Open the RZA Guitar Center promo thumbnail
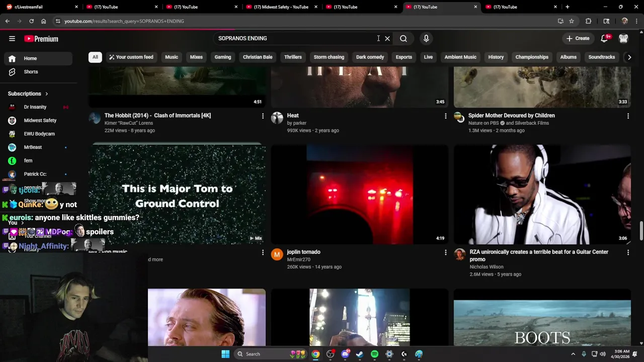The image size is (644, 362). 542,195
